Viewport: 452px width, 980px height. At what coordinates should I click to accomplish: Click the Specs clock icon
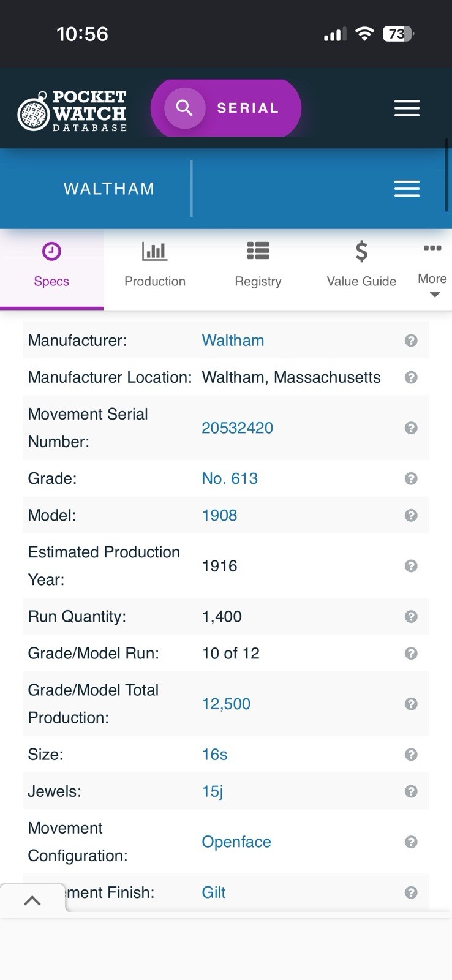point(51,251)
